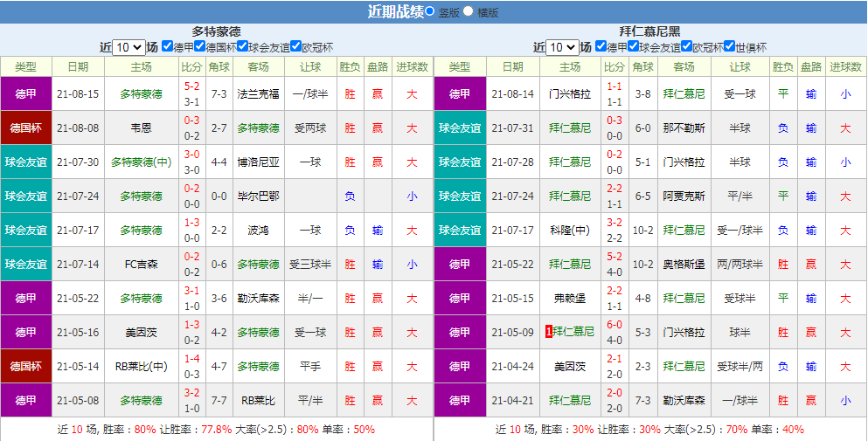Select the 竖版 radio button

click(429, 11)
